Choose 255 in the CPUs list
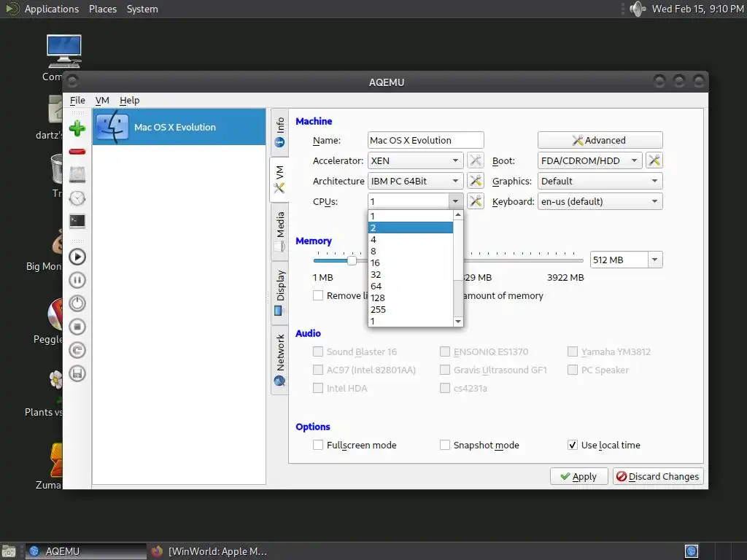This screenshot has width=747, height=560. coord(411,309)
